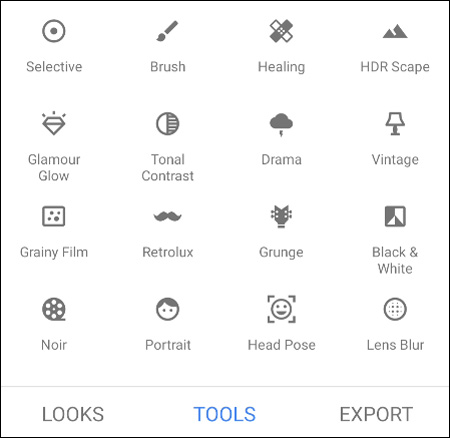This screenshot has height=438, width=450.
Task: Open the Black & White tool
Action: tap(395, 216)
